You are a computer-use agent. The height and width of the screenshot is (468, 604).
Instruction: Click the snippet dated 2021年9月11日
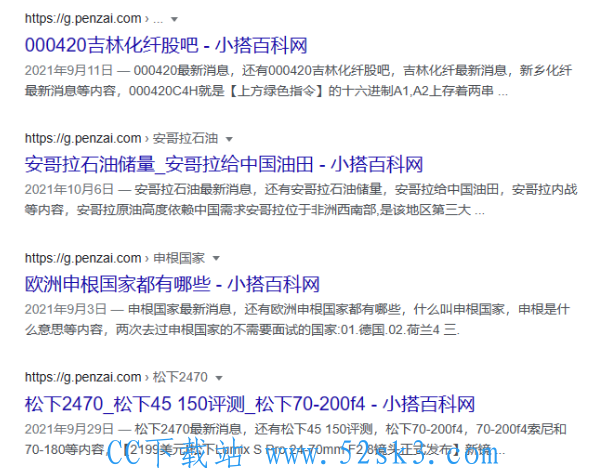coord(299,81)
